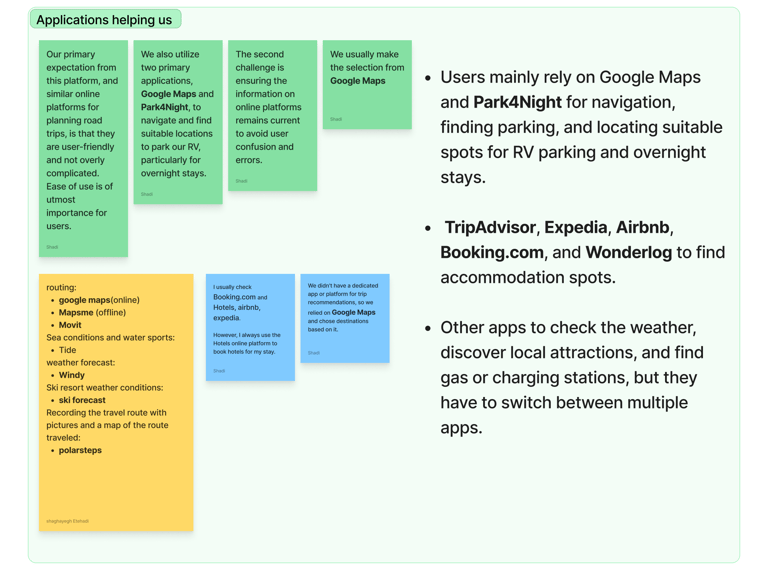Select the blue note about Booking.com and Hotels
This screenshot has width=768, height=570.
(x=250, y=327)
